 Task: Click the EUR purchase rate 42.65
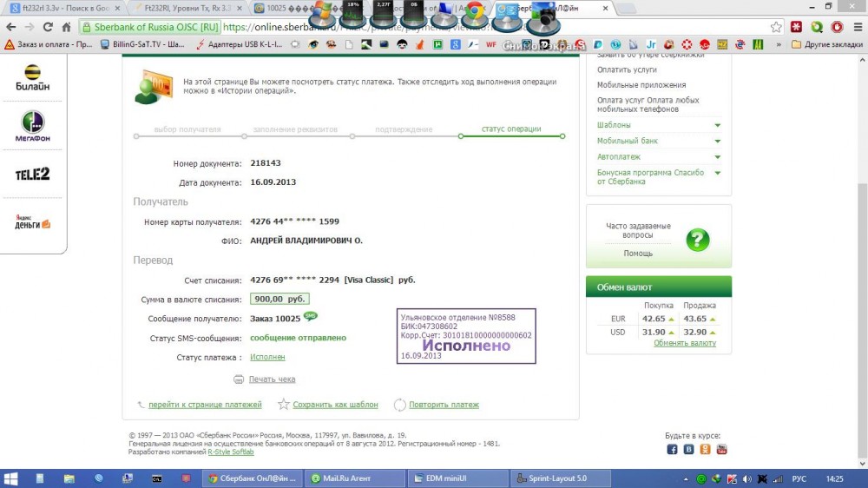click(x=654, y=319)
